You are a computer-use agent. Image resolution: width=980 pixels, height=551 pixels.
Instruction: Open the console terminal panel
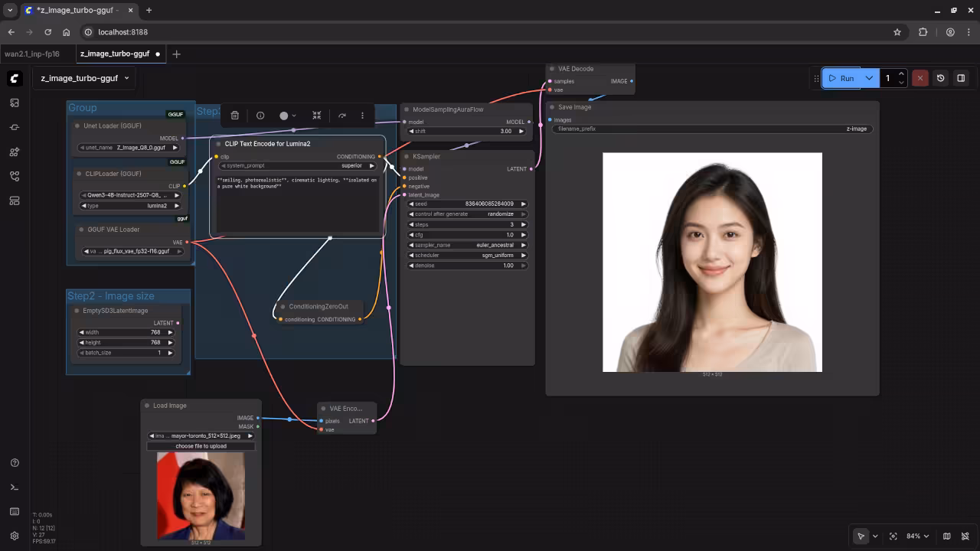15,487
